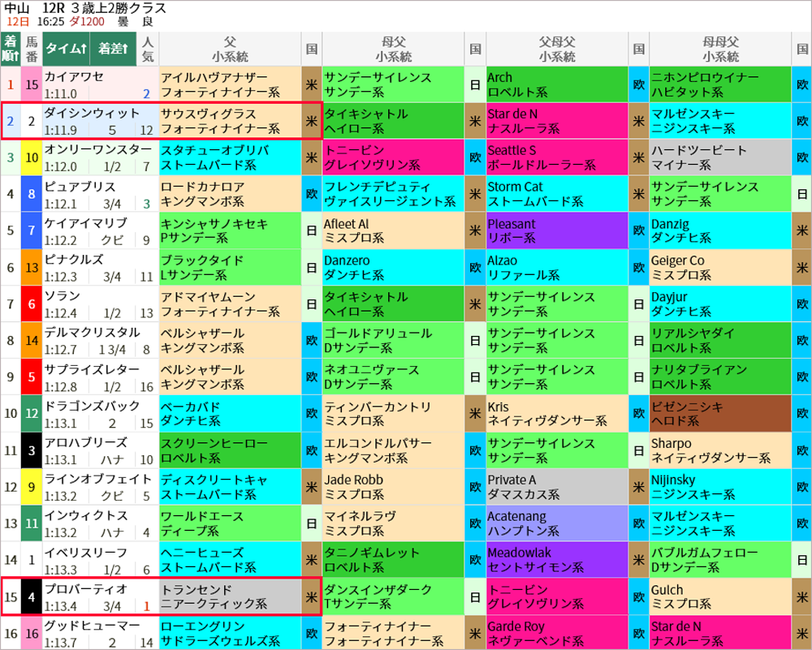Click the 母母父 小系統 column header
This screenshot has height=650, width=812.
[720, 49]
